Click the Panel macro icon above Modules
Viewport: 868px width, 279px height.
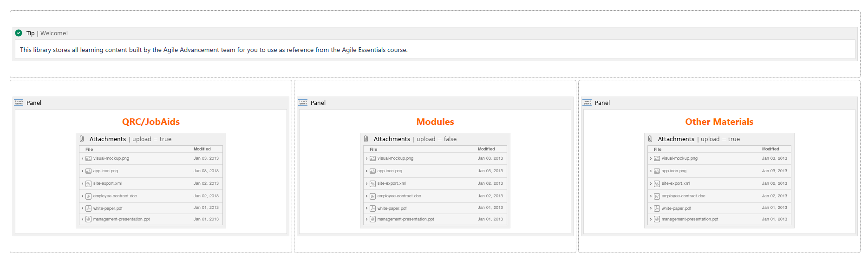pos(303,103)
